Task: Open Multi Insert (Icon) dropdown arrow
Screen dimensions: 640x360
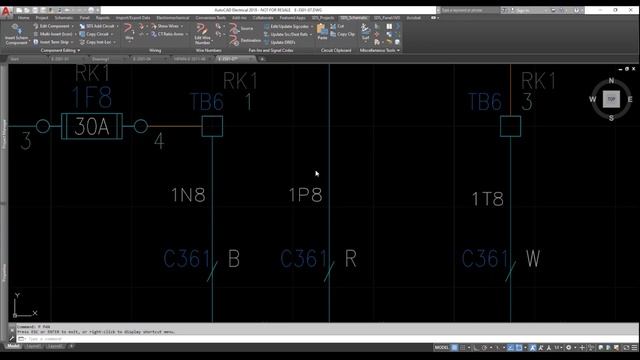Action: click(75, 34)
